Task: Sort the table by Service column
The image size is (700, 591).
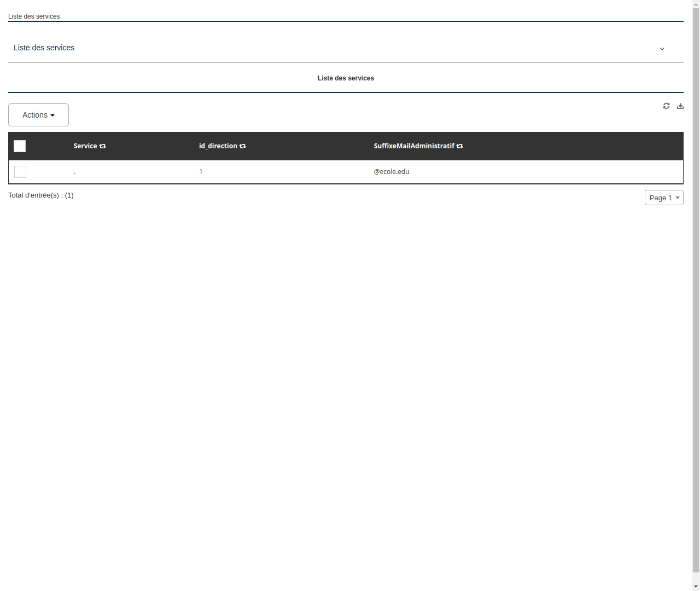Action: click(x=89, y=146)
